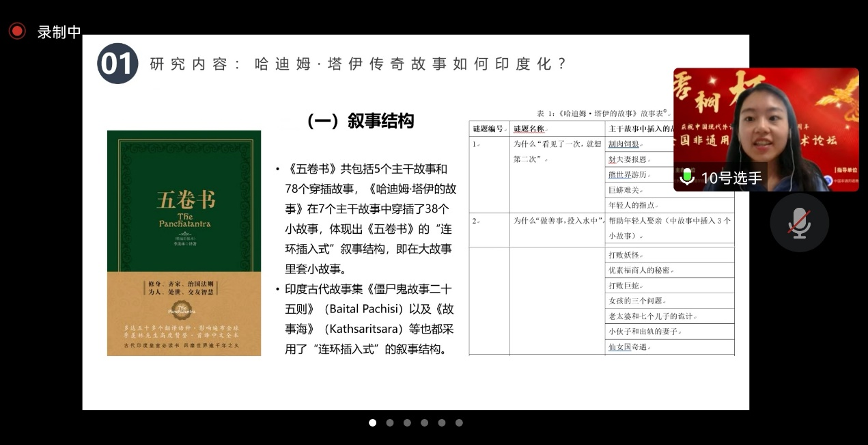Click the 谜题编号 table column header

coord(489,129)
